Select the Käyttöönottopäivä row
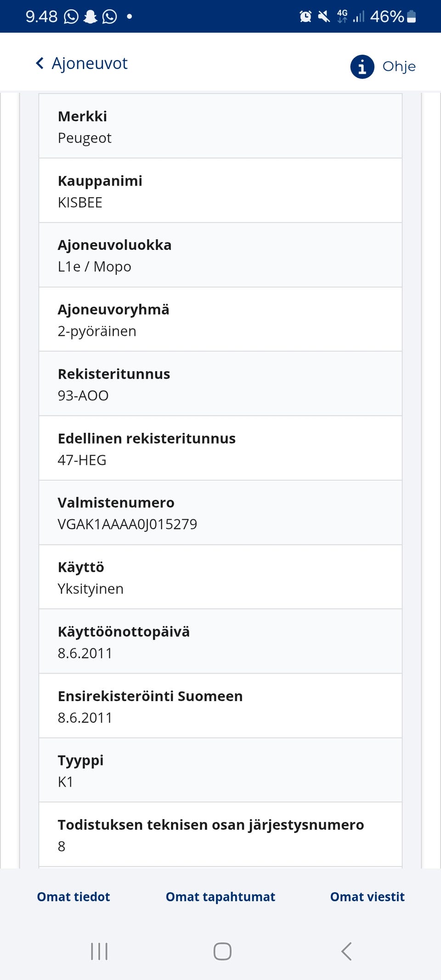The image size is (441, 980). click(x=220, y=641)
